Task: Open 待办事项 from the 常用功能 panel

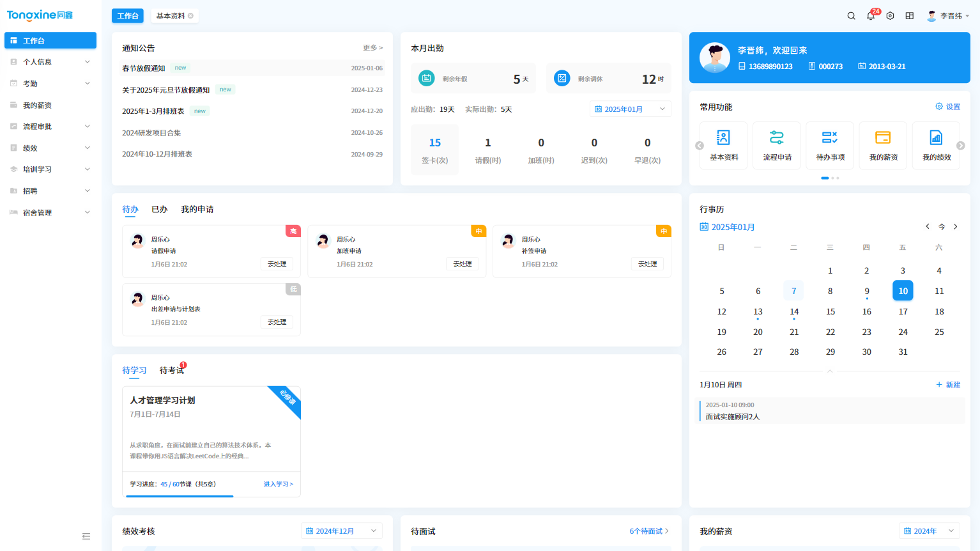Action: click(x=829, y=145)
